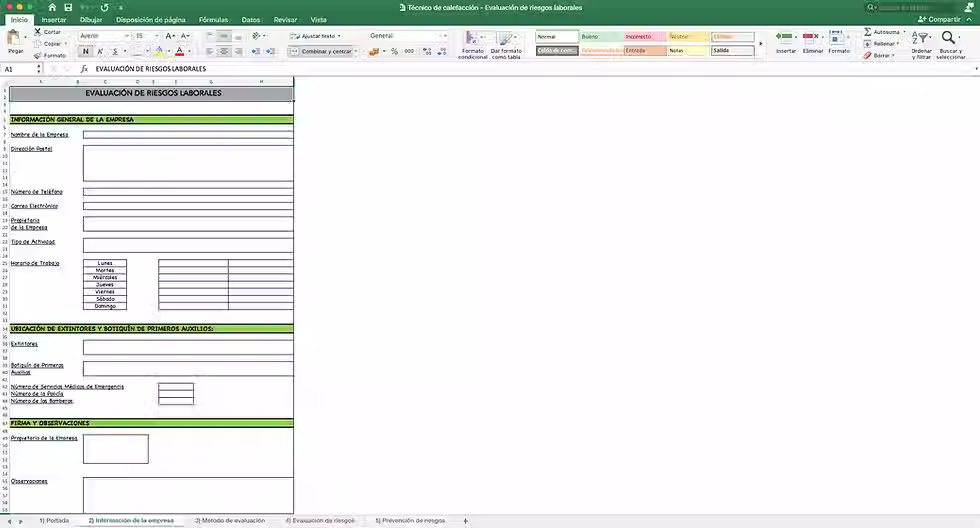980x528 pixels.
Task: Apply percent style icon
Action: [x=394, y=51]
